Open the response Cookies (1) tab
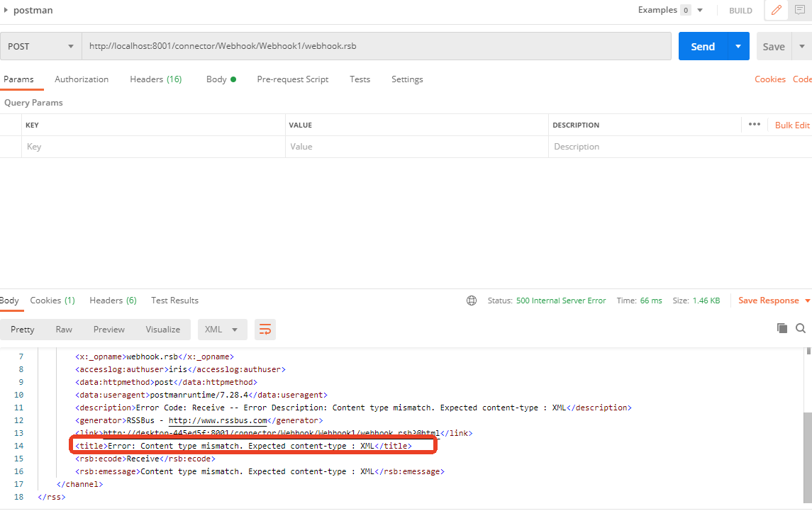This screenshot has width=812, height=511. click(x=52, y=301)
